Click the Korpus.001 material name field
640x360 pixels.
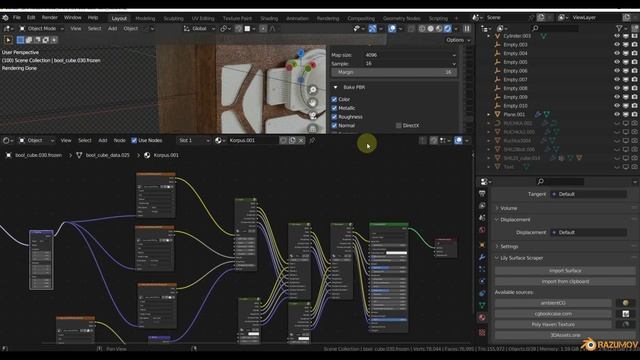[x=252, y=140]
